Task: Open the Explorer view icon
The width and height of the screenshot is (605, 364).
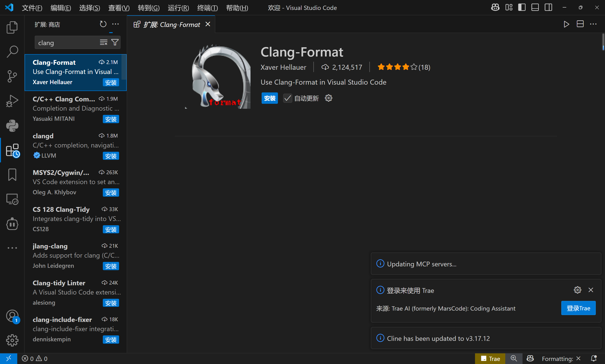Action: pyautogui.click(x=12, y=27)
